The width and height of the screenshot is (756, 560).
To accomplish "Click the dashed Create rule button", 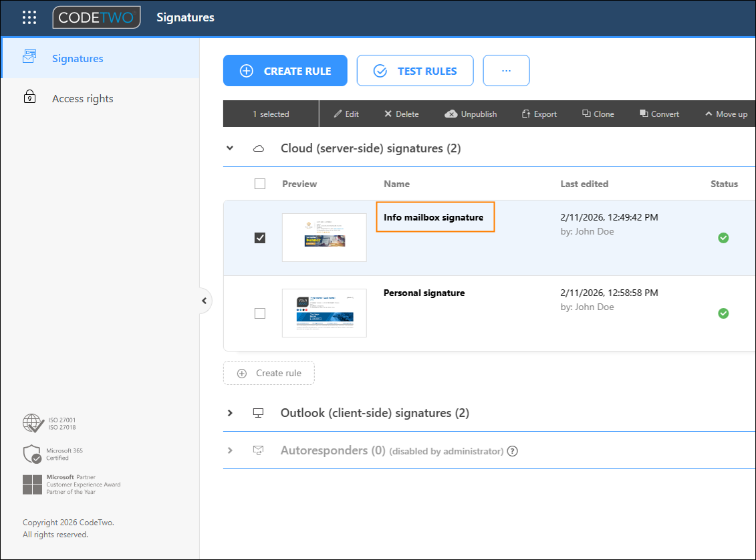I will (269, 373).
